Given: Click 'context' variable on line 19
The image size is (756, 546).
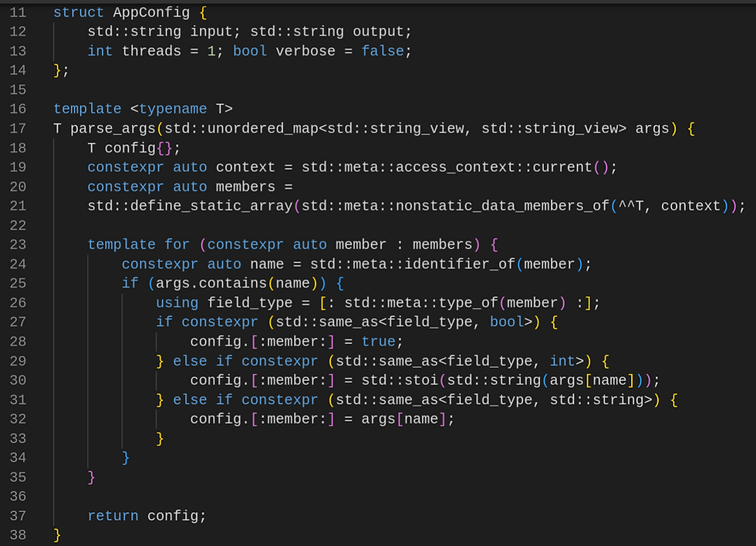Looking at the screenshot, I should coord(245,167).
